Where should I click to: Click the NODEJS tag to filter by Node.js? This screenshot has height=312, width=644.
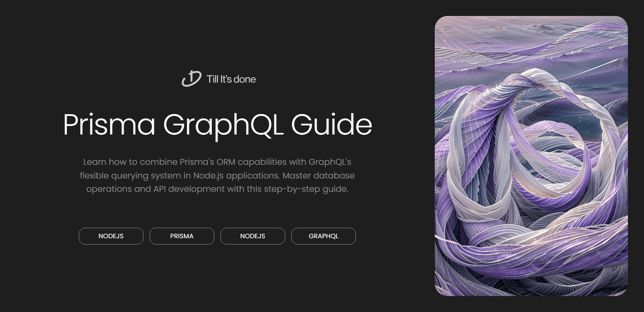(x=111, y=236)
